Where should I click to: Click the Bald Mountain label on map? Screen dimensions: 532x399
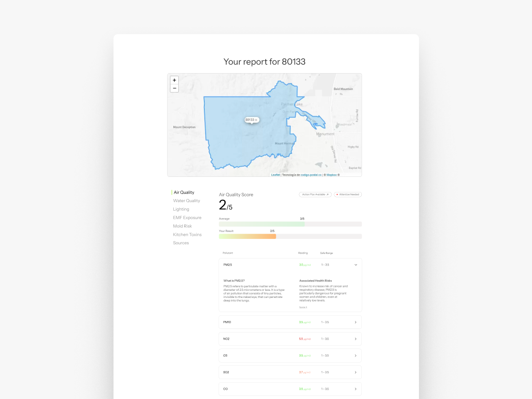pos(343,89)
